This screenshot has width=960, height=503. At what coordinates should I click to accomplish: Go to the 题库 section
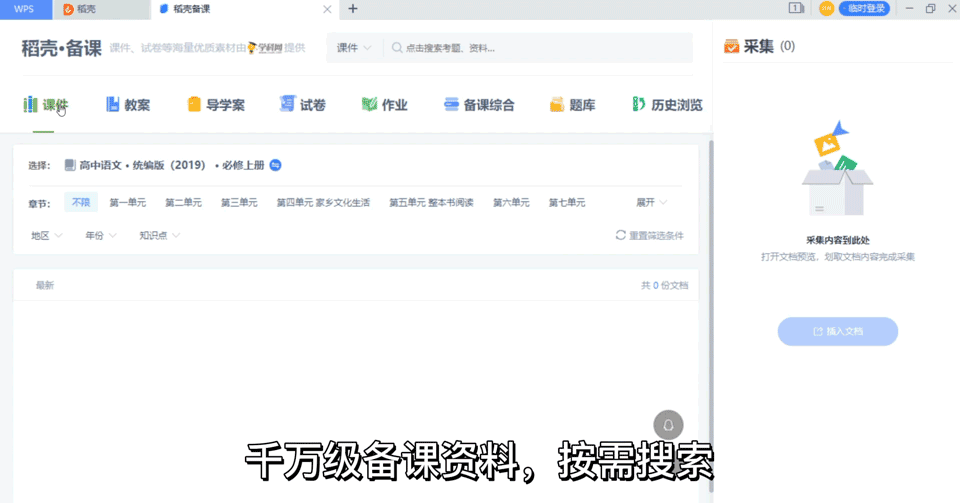pos(572,105)
